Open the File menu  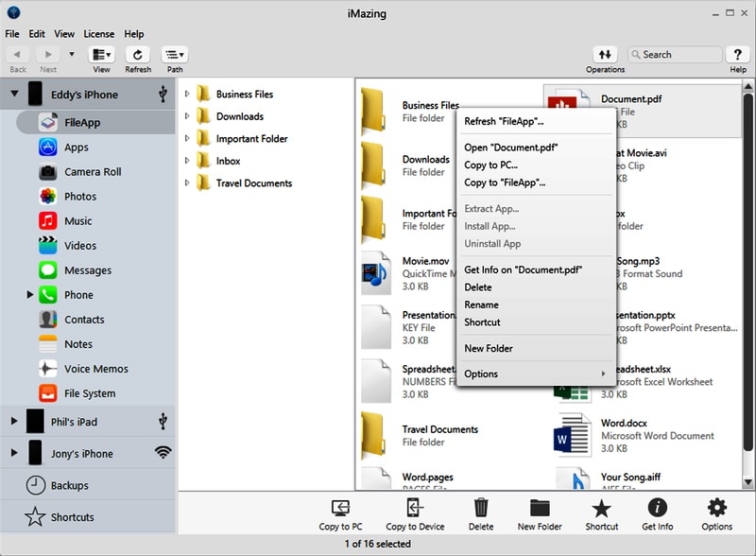pyautogui.click(x=12, y=34)
